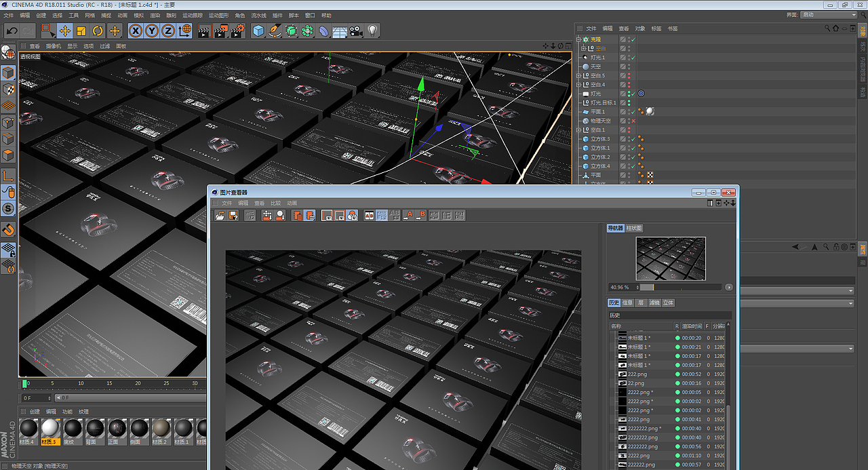Select the live selection tool
This screenshot has width=868, height=470.
click(x=47, y=31)
